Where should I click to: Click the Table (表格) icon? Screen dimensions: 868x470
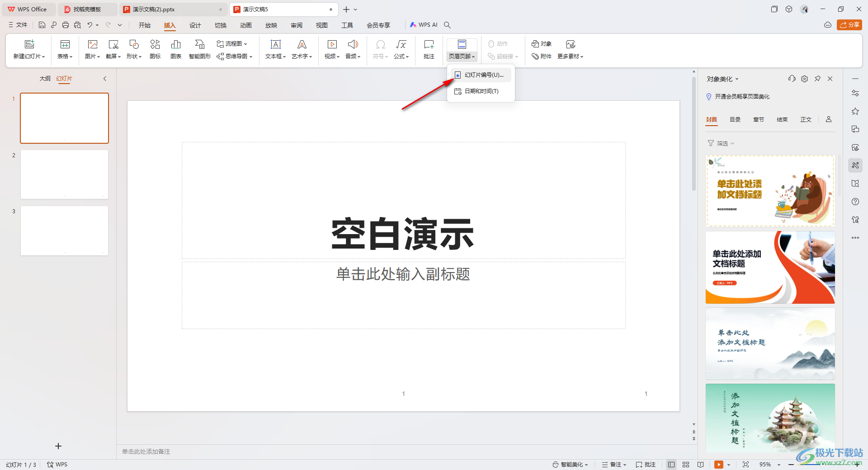(65, 44)
